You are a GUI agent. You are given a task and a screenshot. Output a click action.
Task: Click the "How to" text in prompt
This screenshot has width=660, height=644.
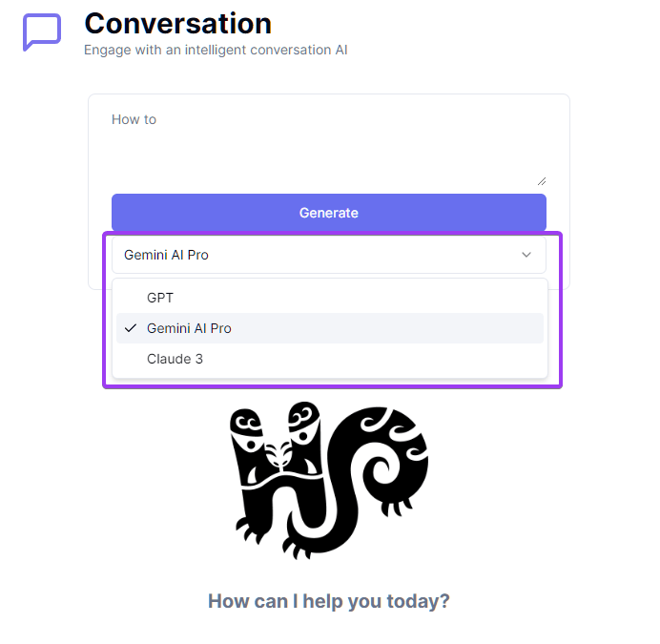point(134,119)
